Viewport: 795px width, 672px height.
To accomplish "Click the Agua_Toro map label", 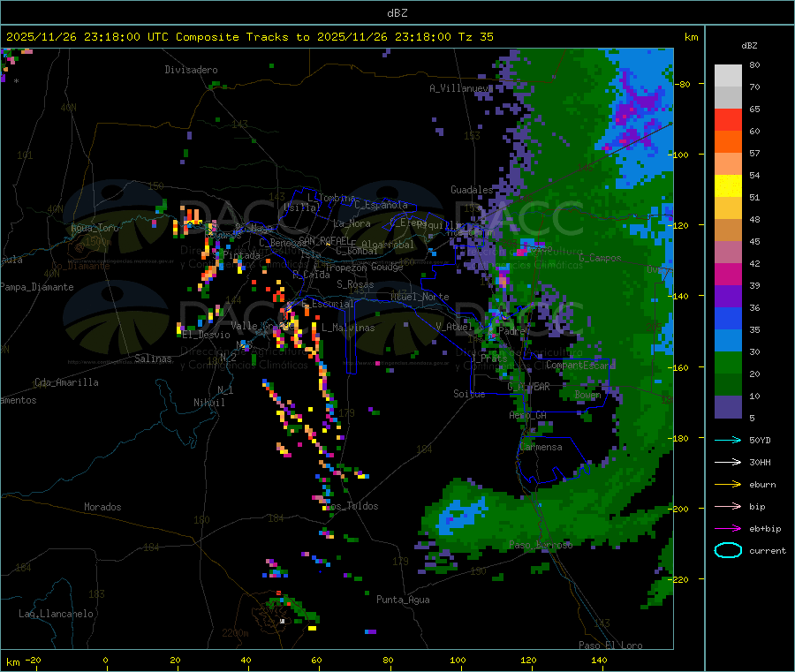I will 95,228.
